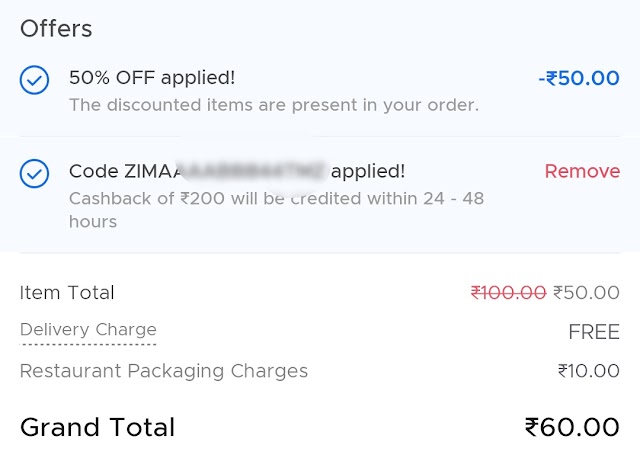Click the coupon code applied checkmark icon
Image resolution: width=640 pixels, height=461 pixels.
(34, 174)
